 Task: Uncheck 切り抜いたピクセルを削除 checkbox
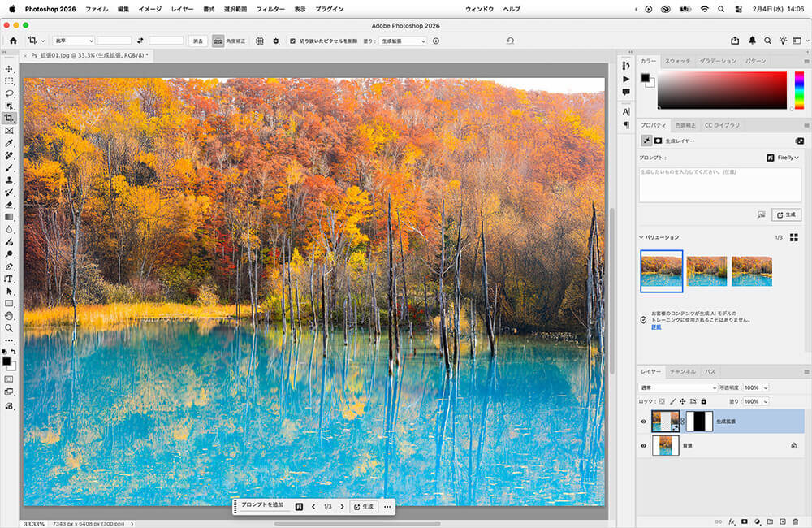click(293, 41)
